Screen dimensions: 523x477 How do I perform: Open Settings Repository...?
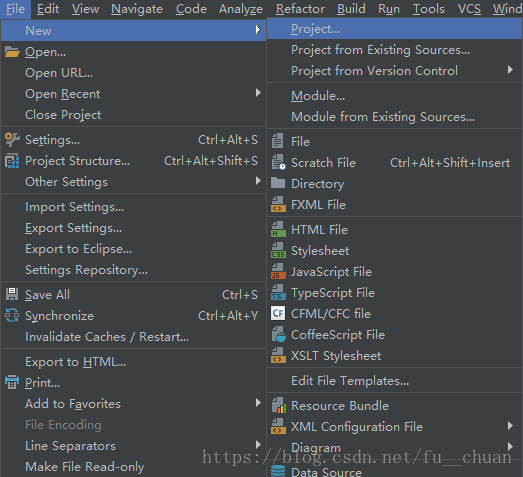coord(133,270)
